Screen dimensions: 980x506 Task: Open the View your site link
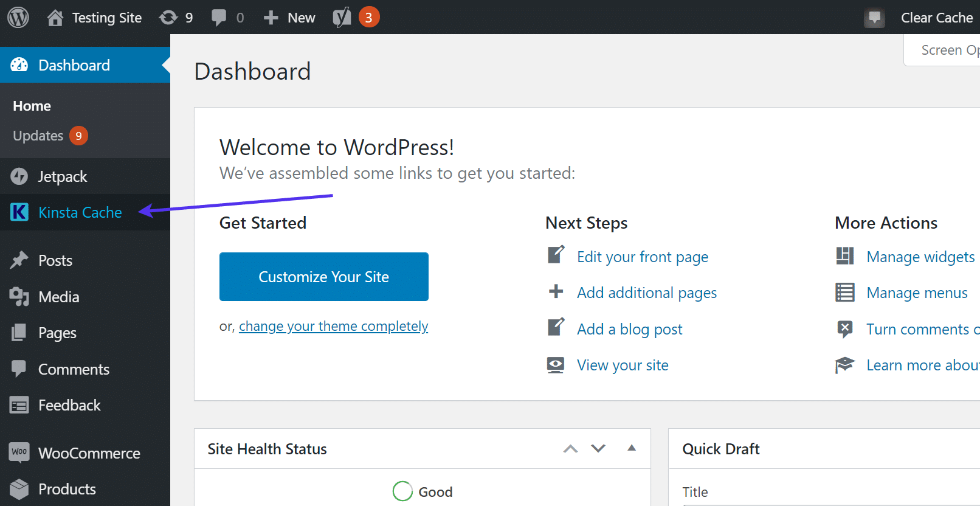(x=623, y=365)
